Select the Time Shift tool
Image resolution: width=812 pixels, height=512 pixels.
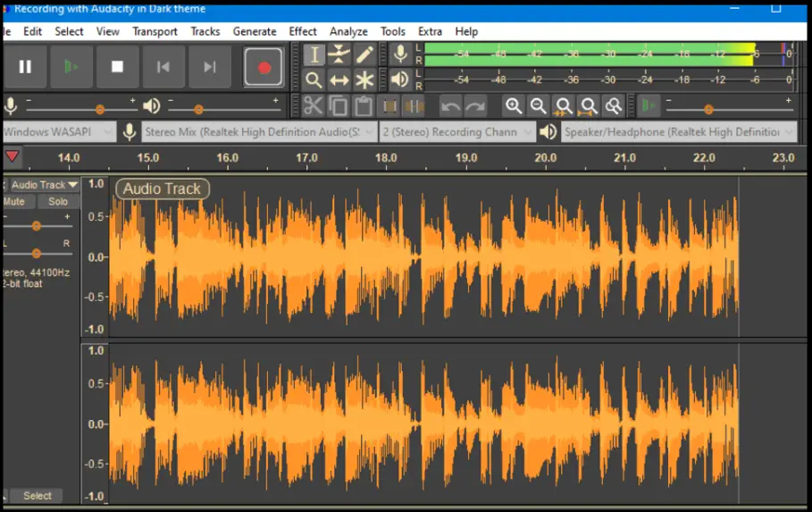coord(339,80)
